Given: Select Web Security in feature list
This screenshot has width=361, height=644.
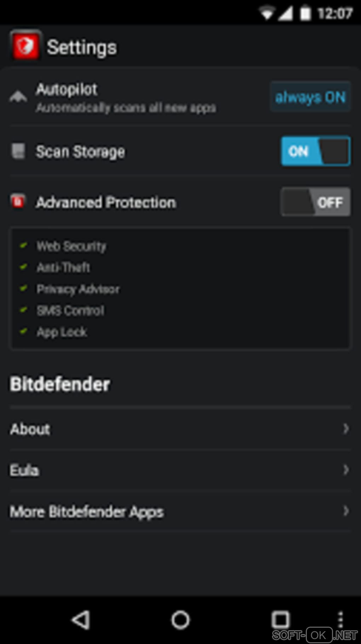Looking at the screenshot, I should tap(71, 246).
